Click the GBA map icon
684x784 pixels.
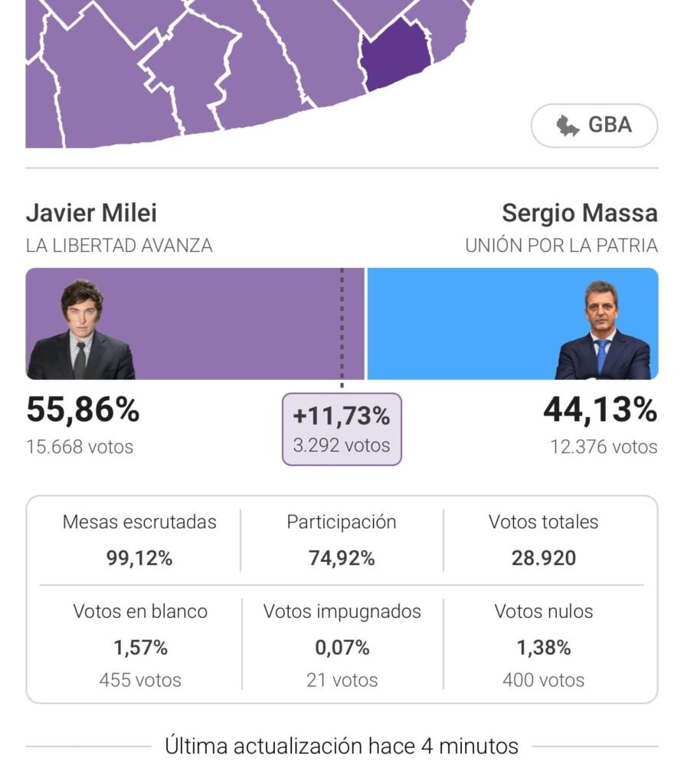pyautogui.click(x=567, y=126)
